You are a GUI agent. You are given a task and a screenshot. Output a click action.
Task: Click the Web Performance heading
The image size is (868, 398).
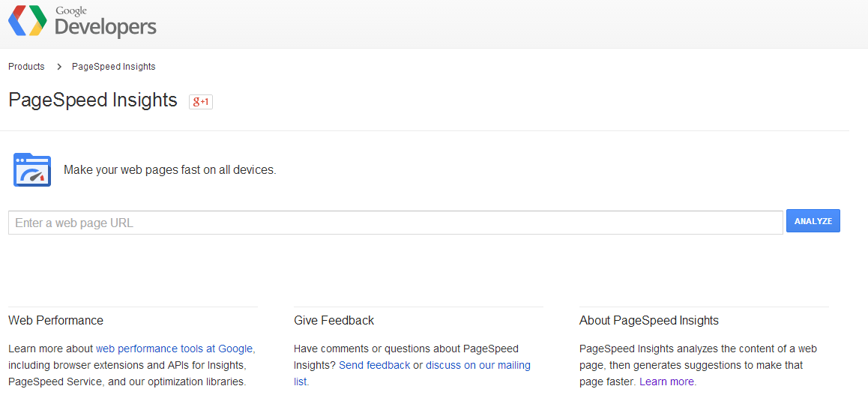point(56,321)
